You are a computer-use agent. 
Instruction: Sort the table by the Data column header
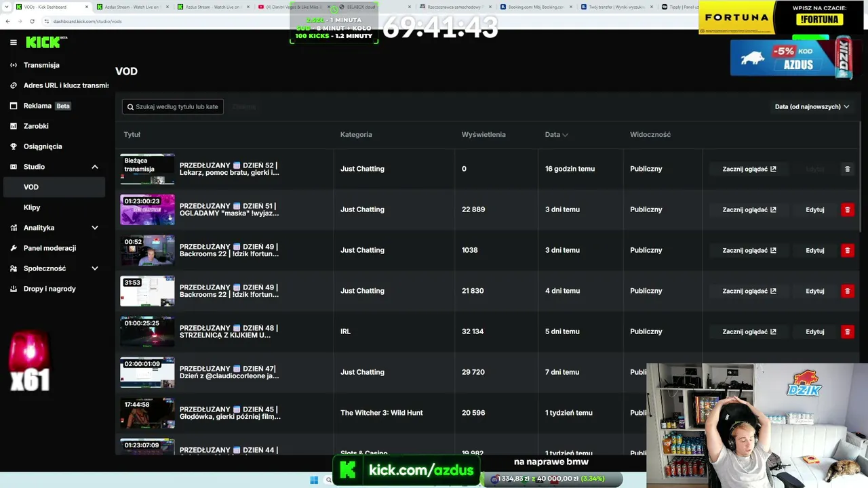pos(556,134)
